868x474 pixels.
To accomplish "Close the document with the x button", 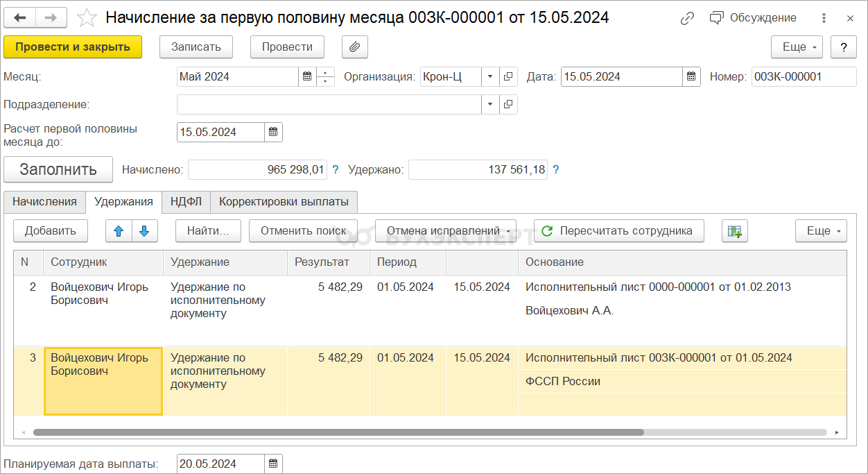I will [850, 18].
